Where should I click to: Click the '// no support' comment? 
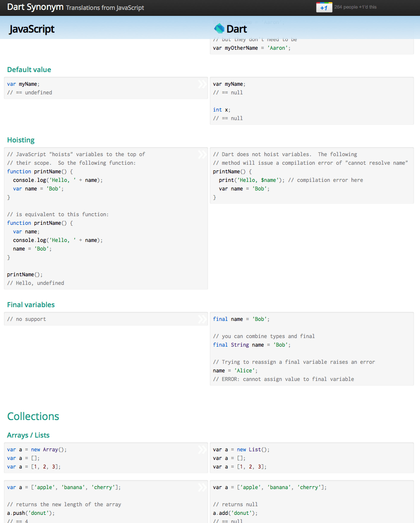coord(27,319)
